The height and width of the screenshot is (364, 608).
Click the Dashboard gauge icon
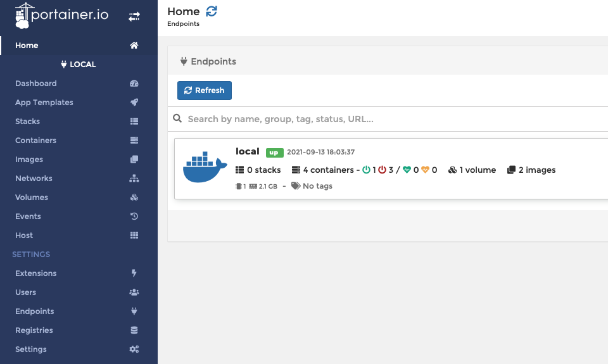click(x=134, y=84)
